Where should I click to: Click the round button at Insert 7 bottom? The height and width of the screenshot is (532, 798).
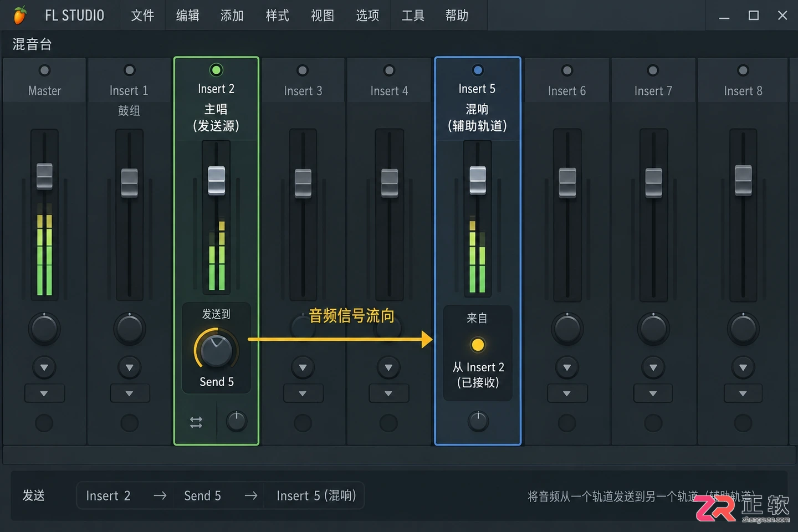653,423
